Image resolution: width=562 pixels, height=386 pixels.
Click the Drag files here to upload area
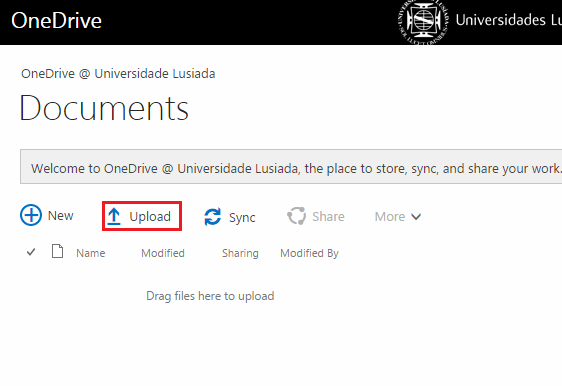click(x=210, y=296)
